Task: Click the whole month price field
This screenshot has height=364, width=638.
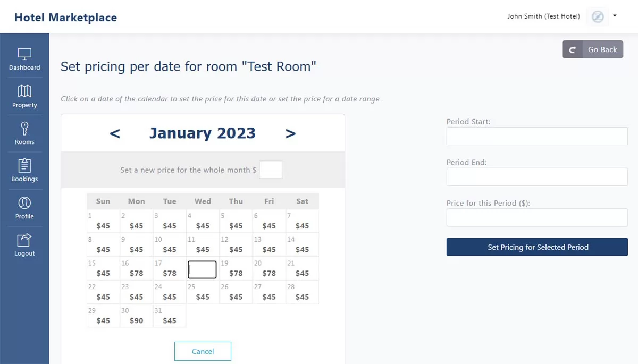Action: [x=271, y=170]
